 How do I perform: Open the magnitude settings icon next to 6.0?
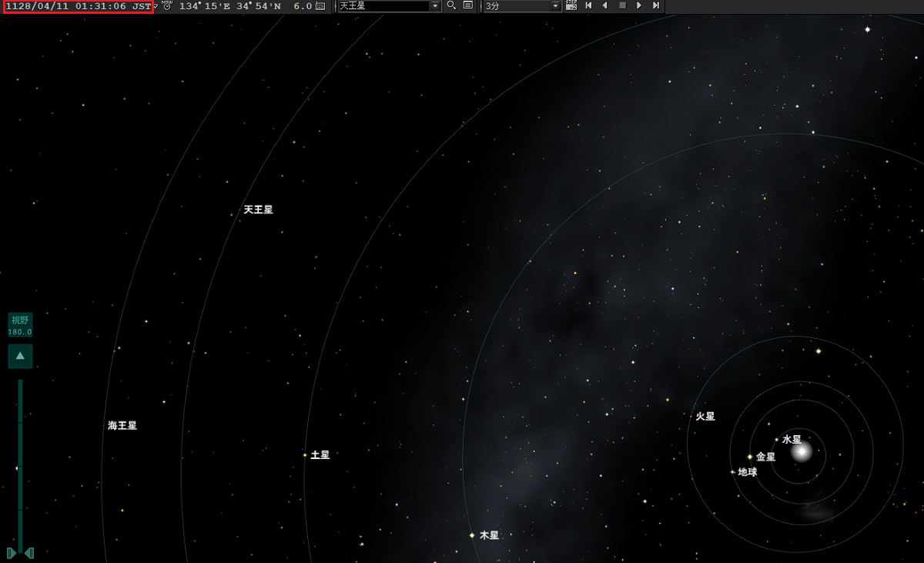(x=320, y=6)
